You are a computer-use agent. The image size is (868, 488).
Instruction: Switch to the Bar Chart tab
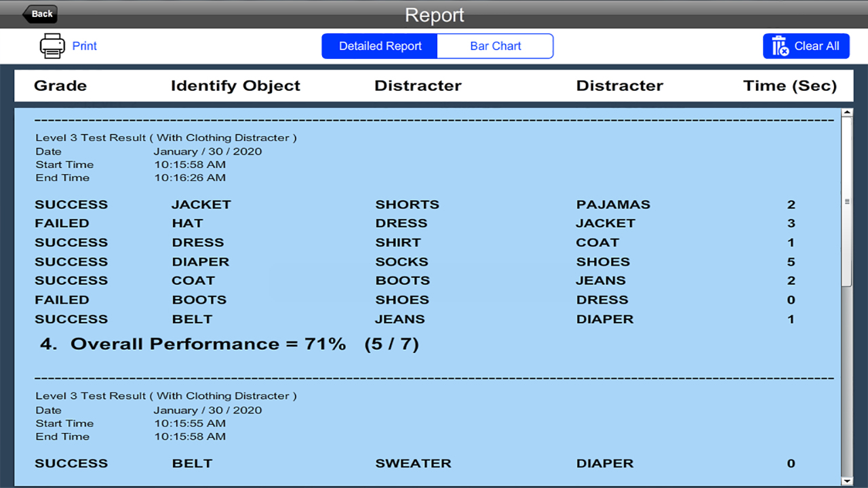click(495, 46)
